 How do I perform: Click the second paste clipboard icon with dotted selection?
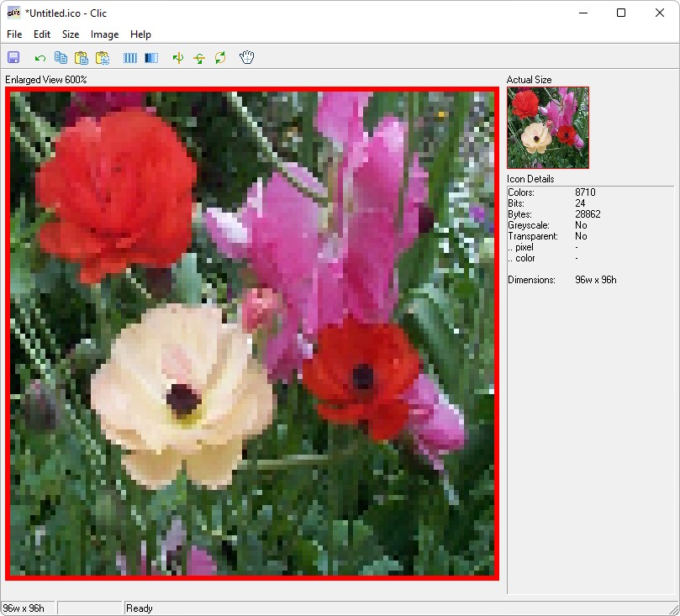pyautogui.click(x=103, y=58)
